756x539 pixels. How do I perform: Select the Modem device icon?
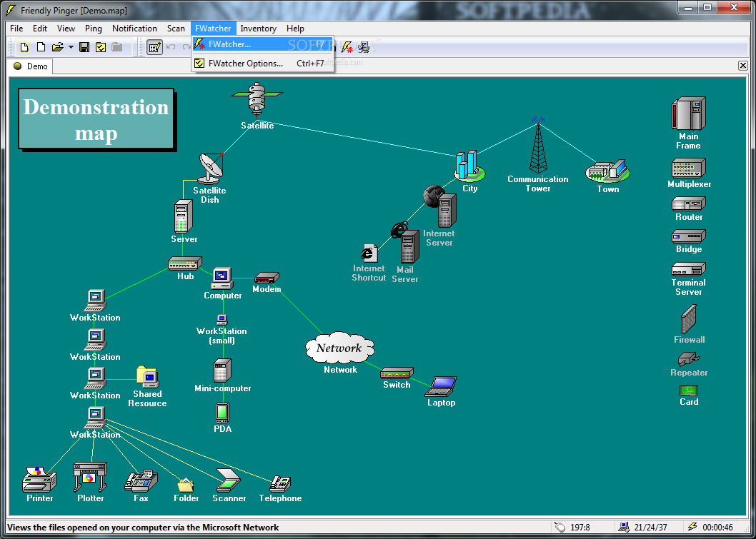click(x=267, y=278)
